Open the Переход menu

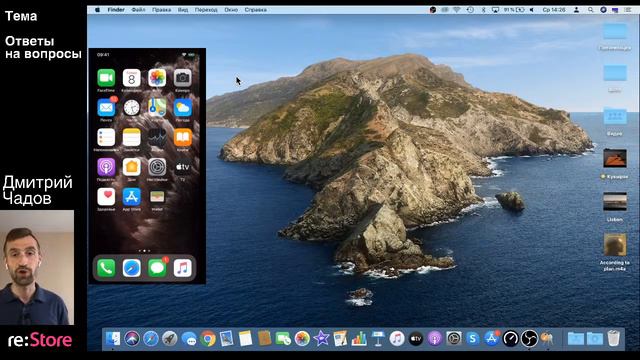tap(206, 10)
